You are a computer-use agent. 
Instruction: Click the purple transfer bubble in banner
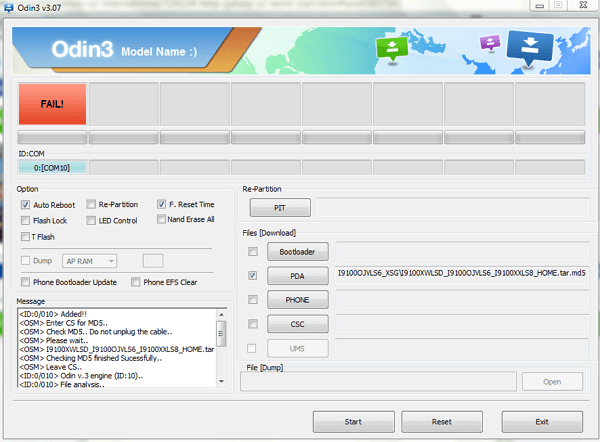point(490,42)
